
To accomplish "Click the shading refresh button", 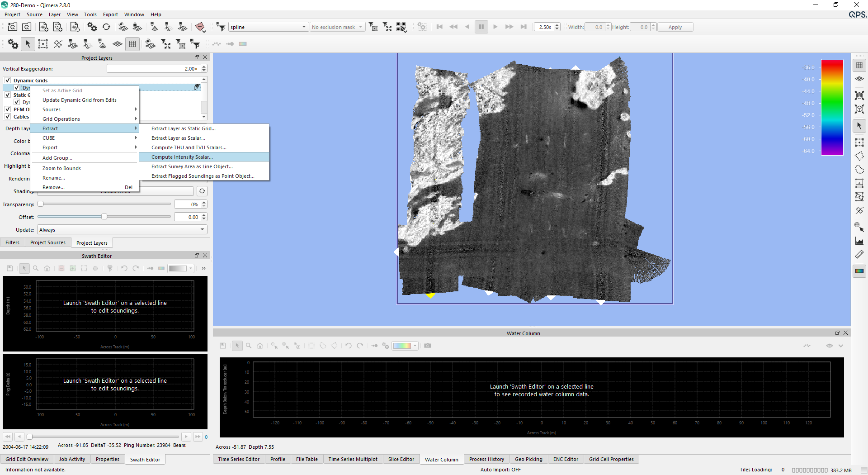I will (202, 191).
